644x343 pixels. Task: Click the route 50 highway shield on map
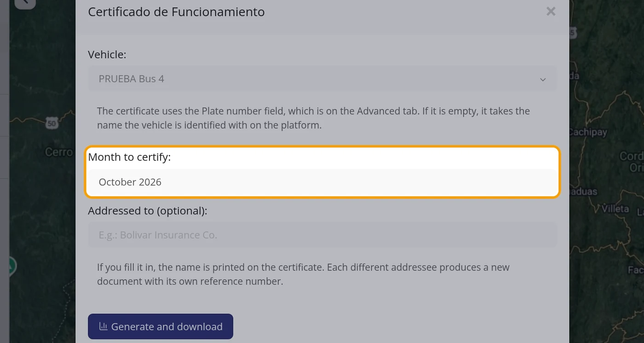[x=52, y=123]
